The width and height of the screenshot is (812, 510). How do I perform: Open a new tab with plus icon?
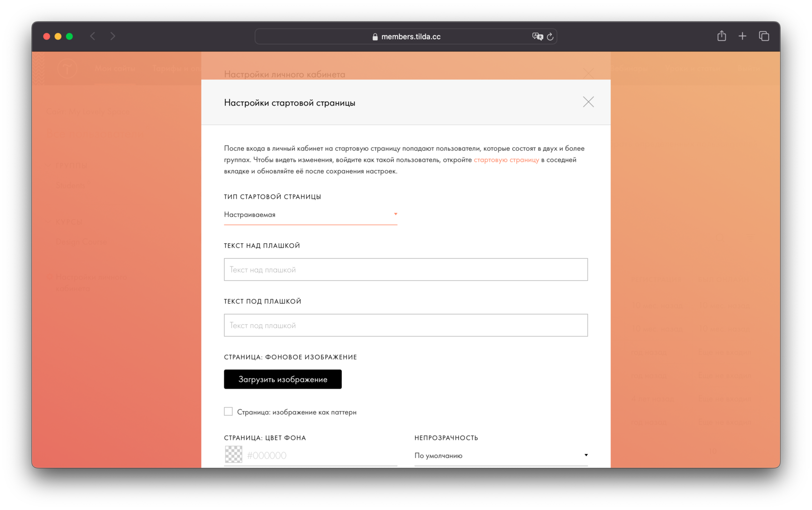click(742, 36)
